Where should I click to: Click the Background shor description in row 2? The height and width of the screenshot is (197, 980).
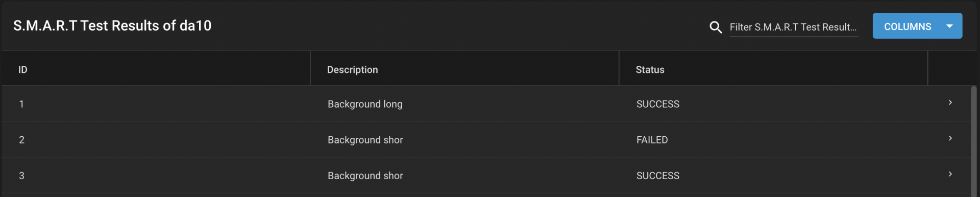click(x=365, y=140)
